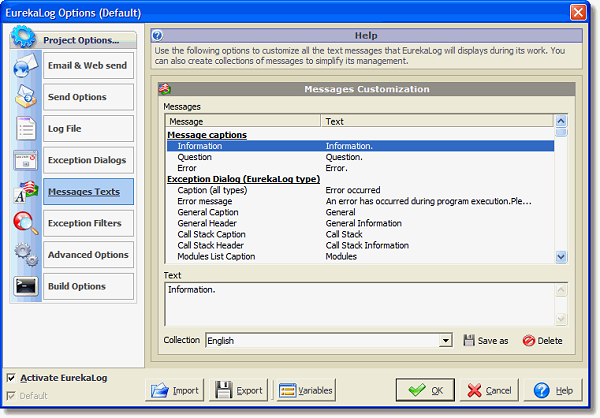Open the Email & Web send tab
The width and height of the screenshot is (600, 418).
(x=88, y=65)
